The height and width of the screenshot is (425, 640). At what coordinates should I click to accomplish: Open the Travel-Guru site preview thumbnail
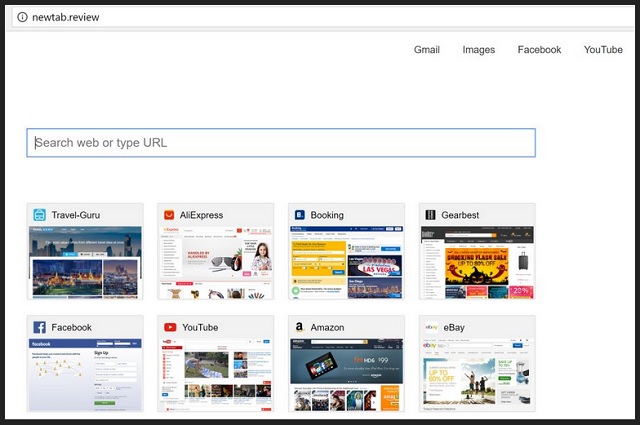(x=85, y=263)
